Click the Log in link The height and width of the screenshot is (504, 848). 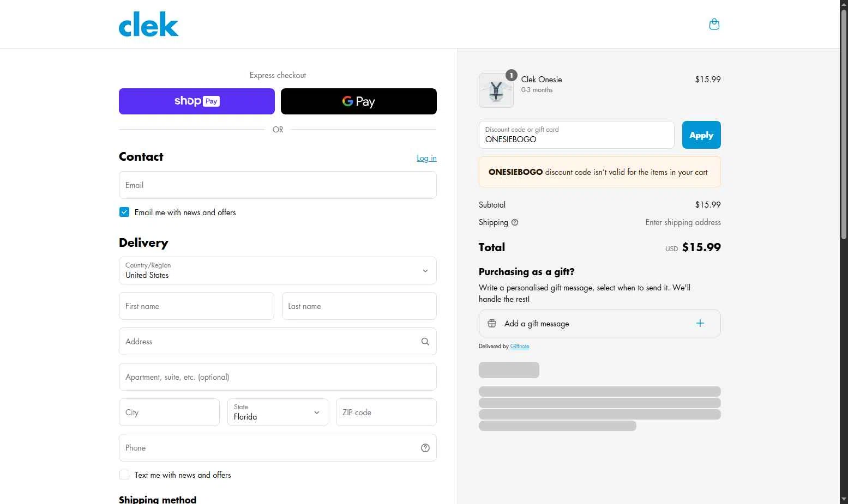tap(426, 158)
